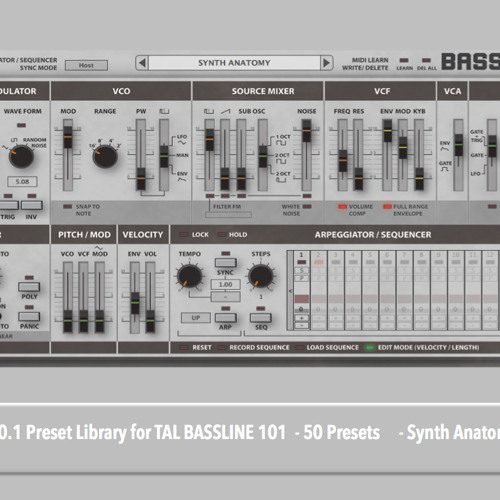Adjust the VCF ENV slider

point(387,131)
